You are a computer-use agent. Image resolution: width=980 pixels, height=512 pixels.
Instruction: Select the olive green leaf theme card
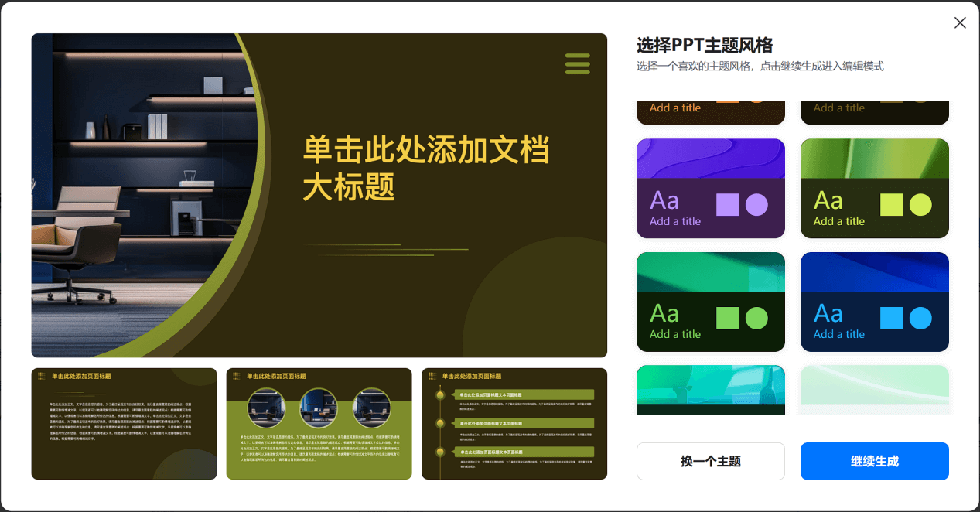tap(875, 188)
